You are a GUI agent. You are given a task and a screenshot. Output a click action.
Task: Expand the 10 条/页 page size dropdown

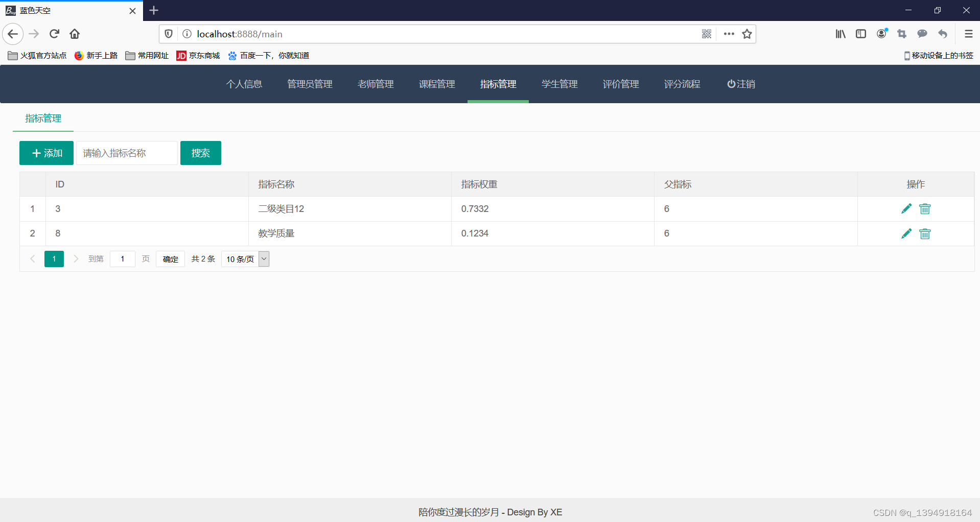tap(245, 259)
